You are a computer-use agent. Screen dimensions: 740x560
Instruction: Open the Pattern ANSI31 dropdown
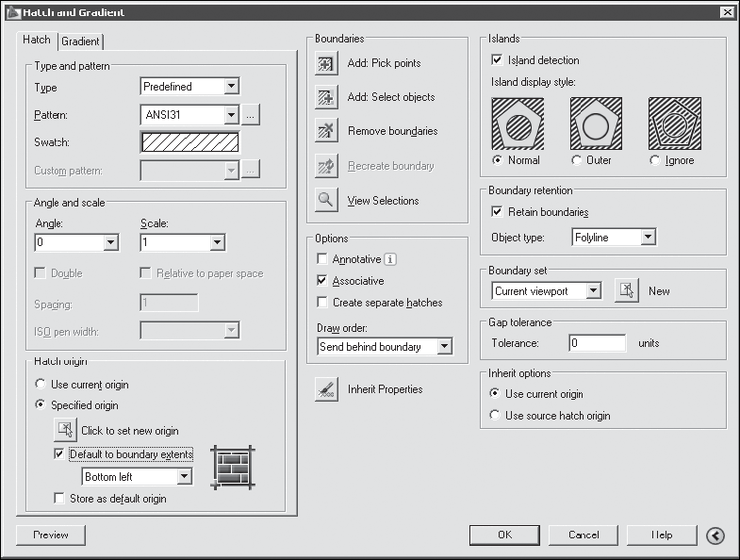[x=231, y=115]
